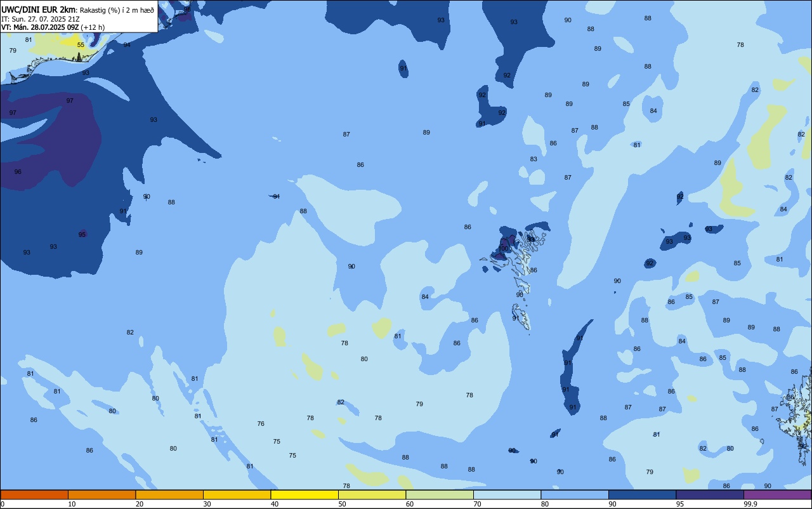The height and width of the screenshot is (509, 812).
Task: Click the '76' humidity value on the map
Action: (261, 423)
